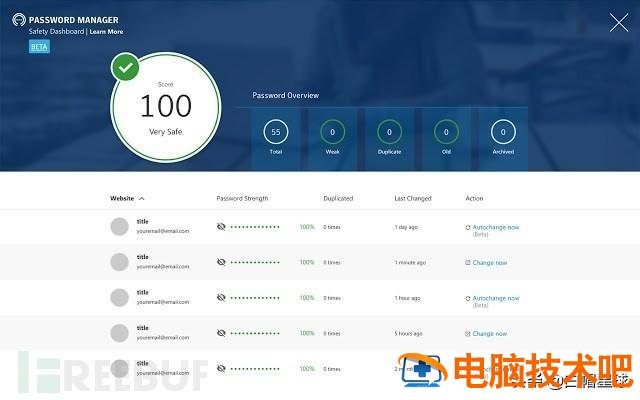Click the sort arrow next to Website
This screenshot has width=640, height=400.
pos(142,199)
